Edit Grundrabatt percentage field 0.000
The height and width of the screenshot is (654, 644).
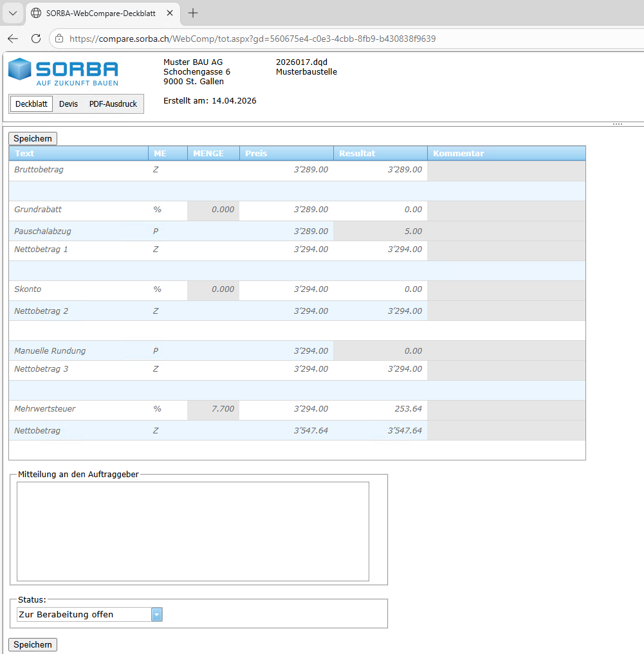pyautogui.click(x=214, y=210)
